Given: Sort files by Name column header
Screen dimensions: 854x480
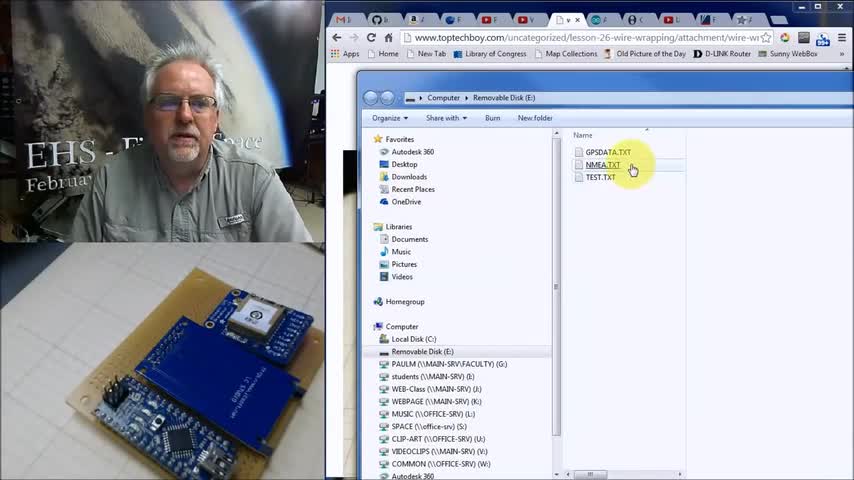Looking at the screenshot, I should pos(582,135).
